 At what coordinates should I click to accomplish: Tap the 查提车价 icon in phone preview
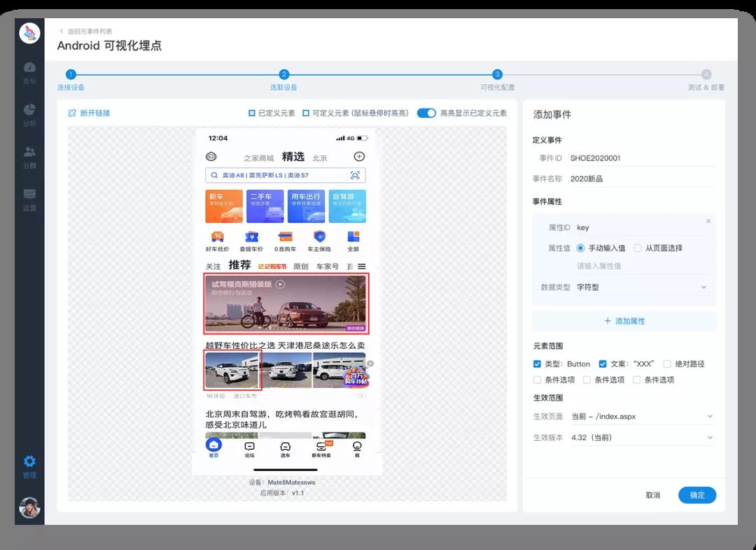pos(252,236)
